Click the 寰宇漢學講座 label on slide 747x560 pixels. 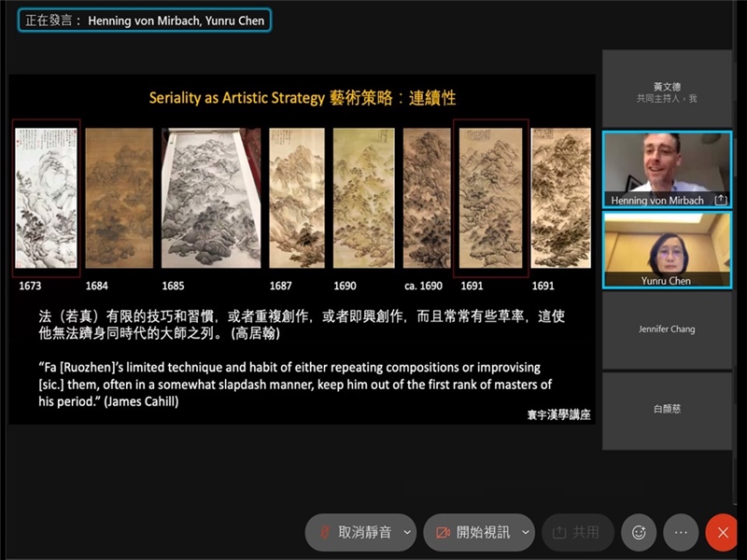point(558,414)
